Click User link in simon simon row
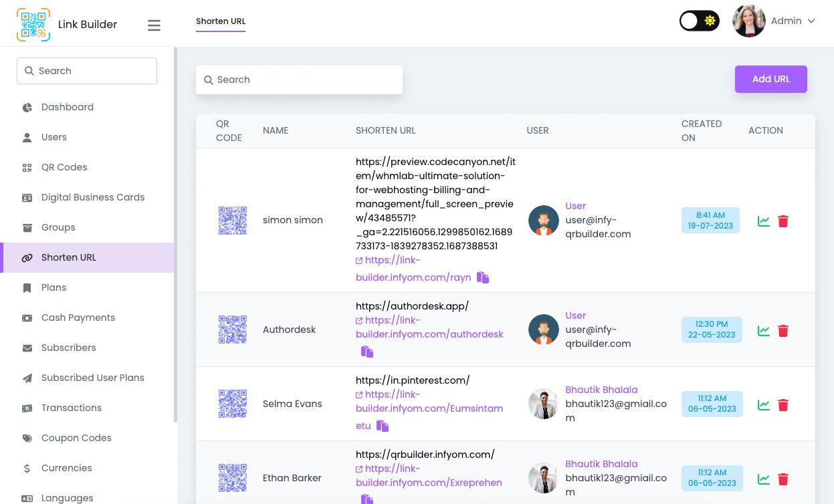The width and height of the screenshot is (834, 504). 575,206
